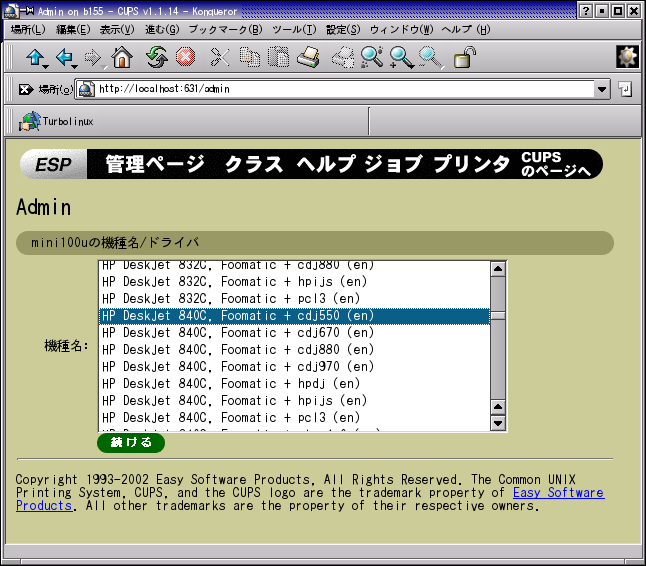Screen dimensions: 646x566
Task: Reload the page with the refresh icon
Action: pyautogui.click(x=157, y=57)
